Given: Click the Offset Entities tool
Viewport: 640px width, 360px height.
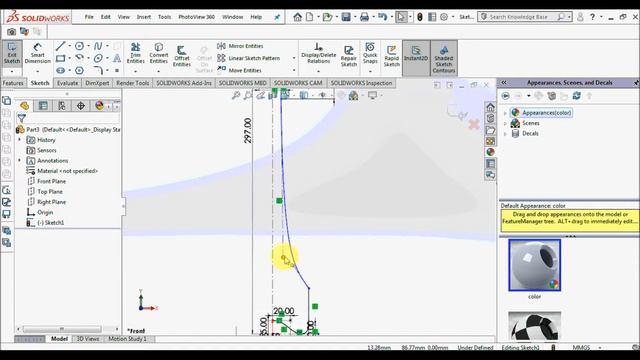Looking at the screenshot, I should click(182, 56).
